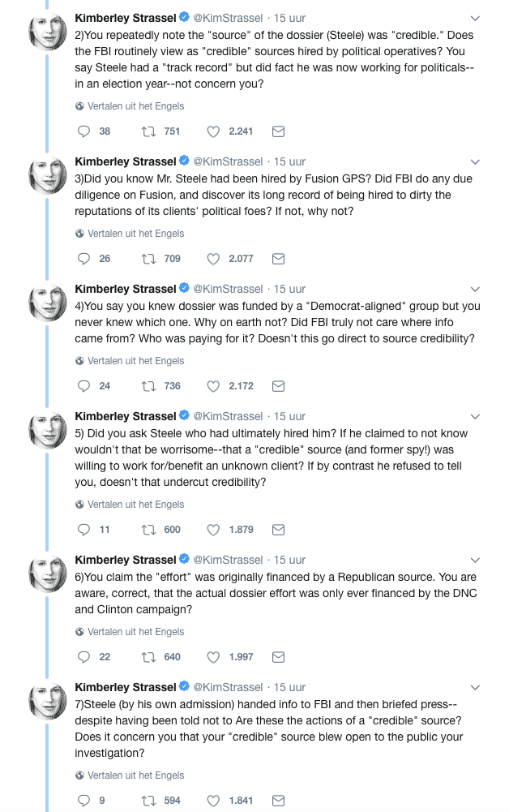Viewport: 509px width, 812px height.
Task: Like the tweet showing 2.172 likes
Action: 214,386
